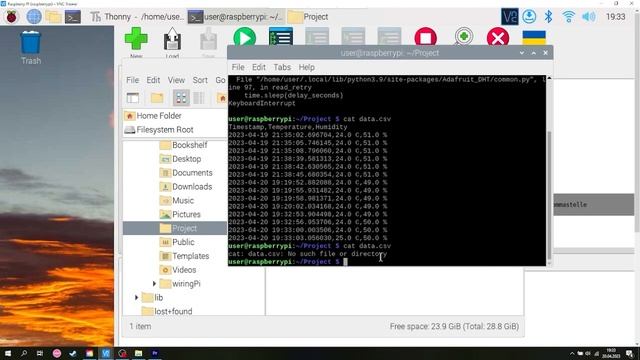This screenshot has height=360, width=640.
Task: Switch file manager to icon view
Action: coord(181,98)
